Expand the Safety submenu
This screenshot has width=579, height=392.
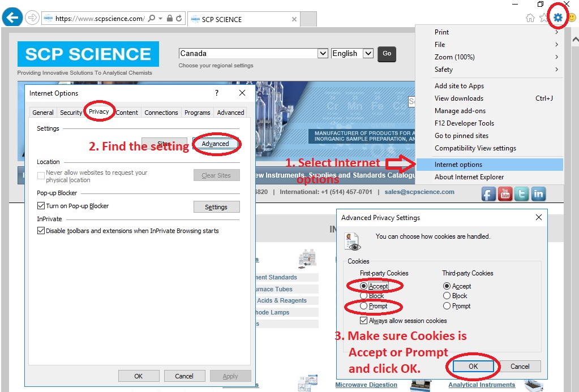point(490,70)
